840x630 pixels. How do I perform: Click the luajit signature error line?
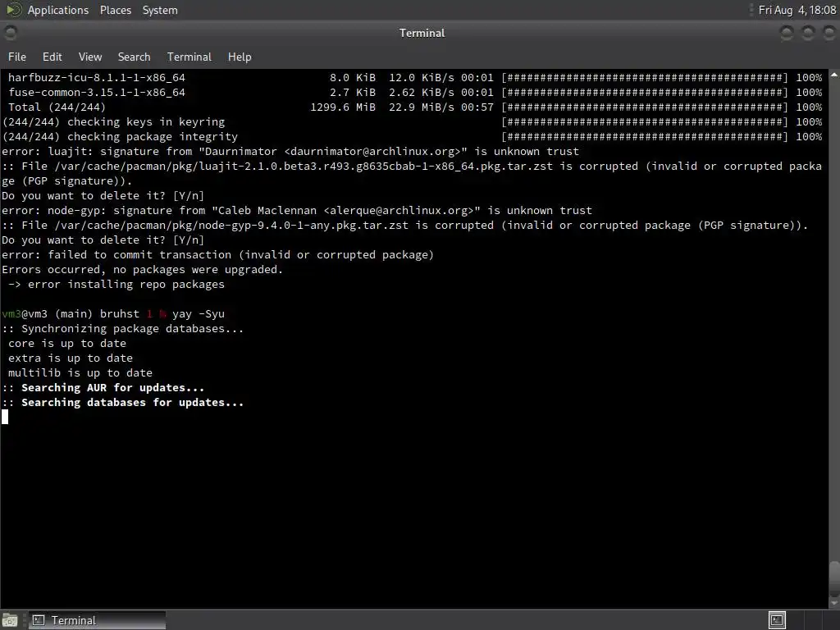(x=290, y=152)
